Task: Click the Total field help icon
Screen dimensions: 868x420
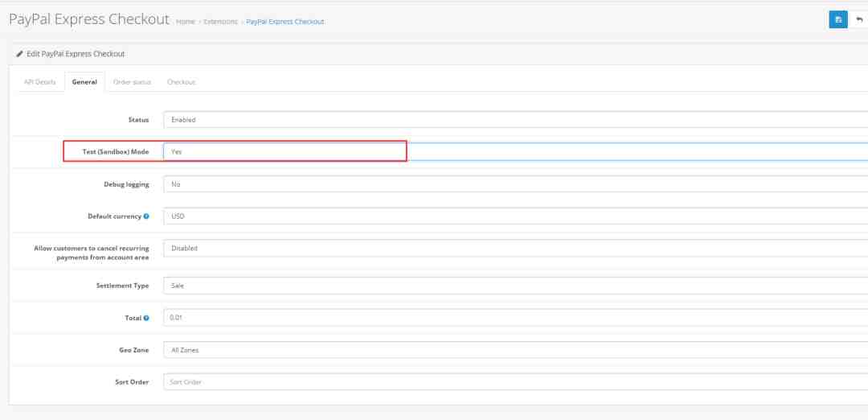Action: [146, 318]
